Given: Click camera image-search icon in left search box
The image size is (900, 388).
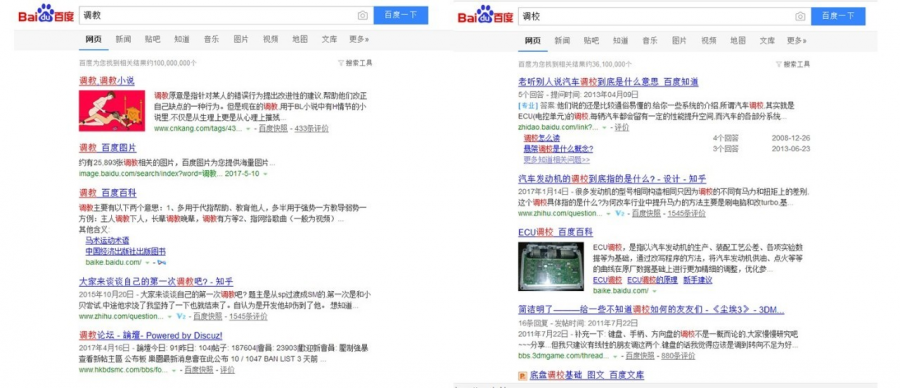Looking at the screenshot, I should click(363, 15).
